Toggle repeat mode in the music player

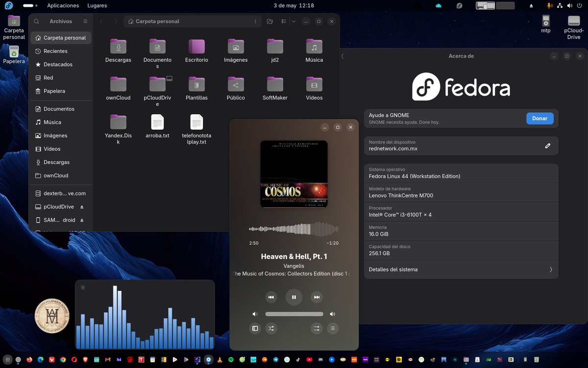pos(317,328)
